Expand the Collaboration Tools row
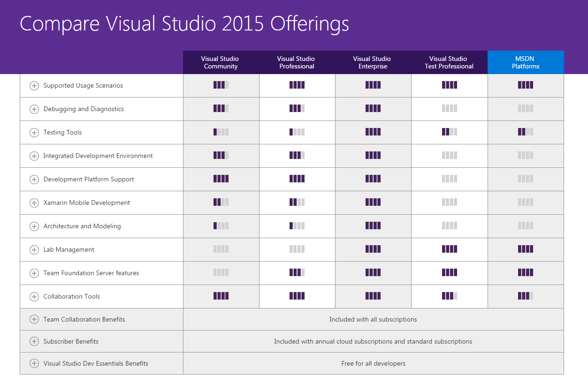 pos(34,297)
